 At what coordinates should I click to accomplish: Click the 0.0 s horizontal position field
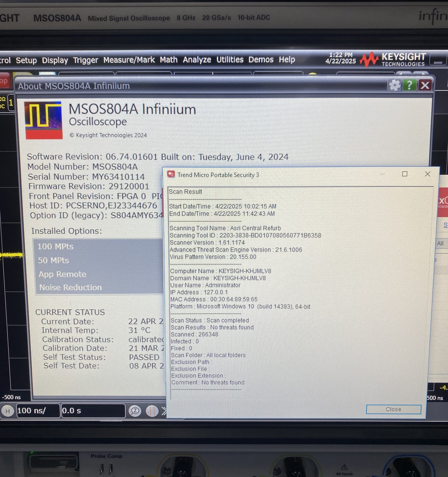click(93, 411)
